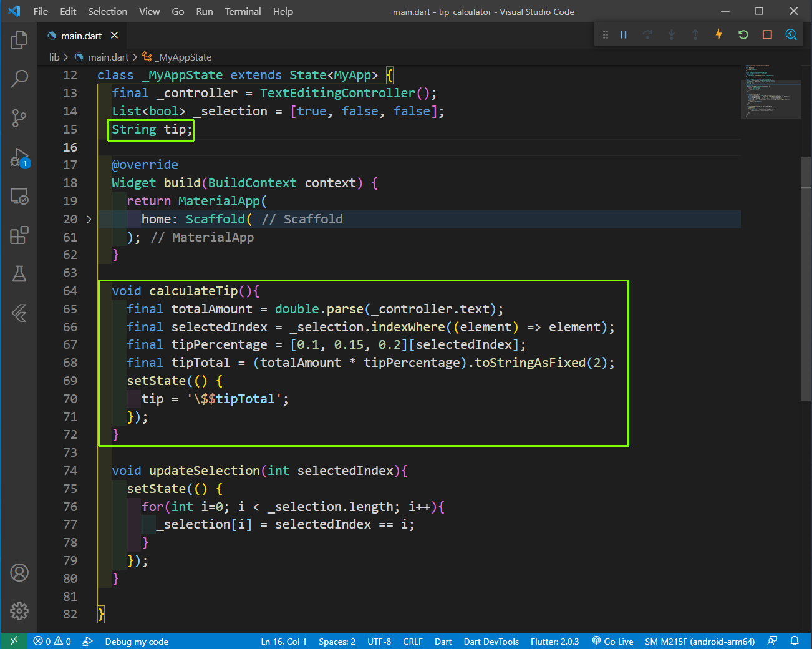Place cursor on empty line 16
This screenshot has height=649, width=812.
(x=418, y=147)
